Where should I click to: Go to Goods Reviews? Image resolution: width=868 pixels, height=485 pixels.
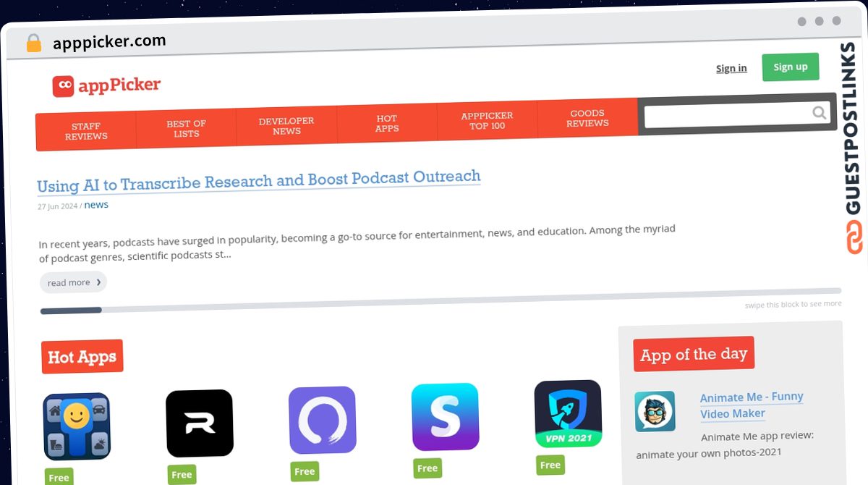point(587,118)
